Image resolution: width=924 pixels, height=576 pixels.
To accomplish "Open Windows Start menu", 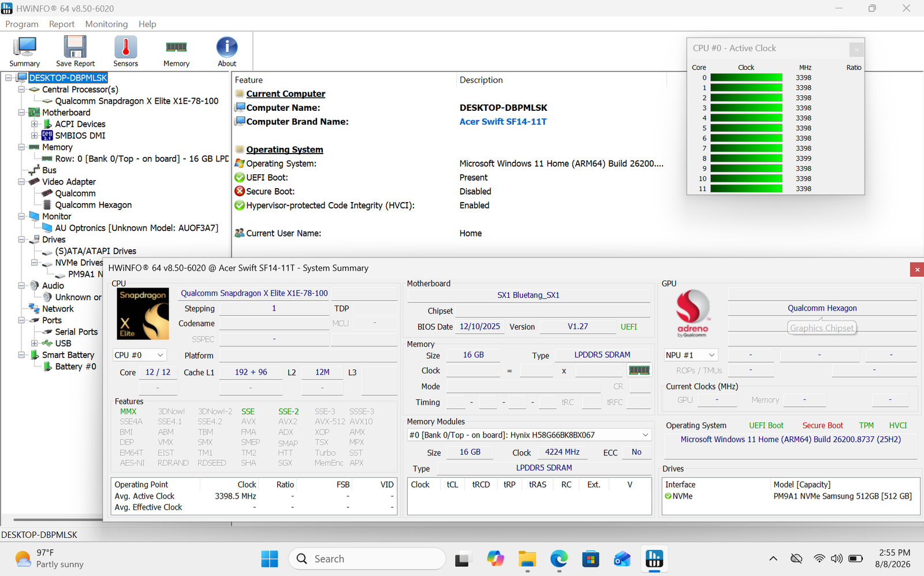I will 270,559.
